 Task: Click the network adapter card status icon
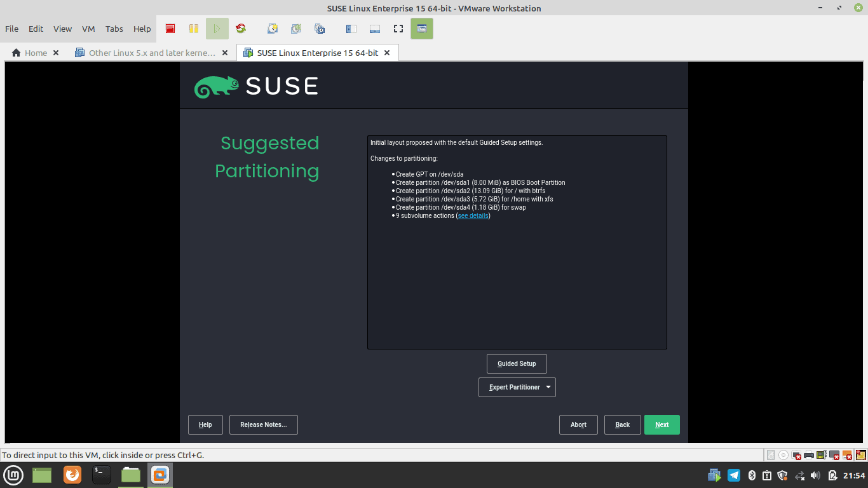(x=822, y=455)
